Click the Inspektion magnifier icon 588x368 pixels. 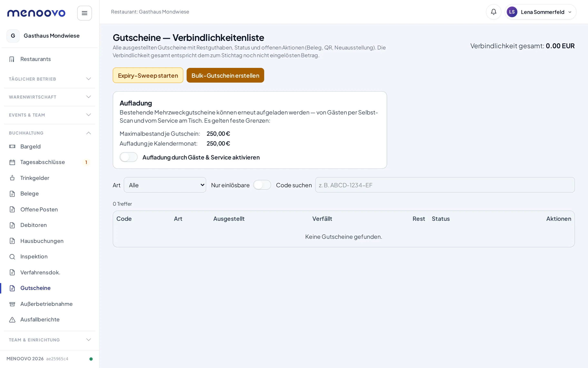12,257
